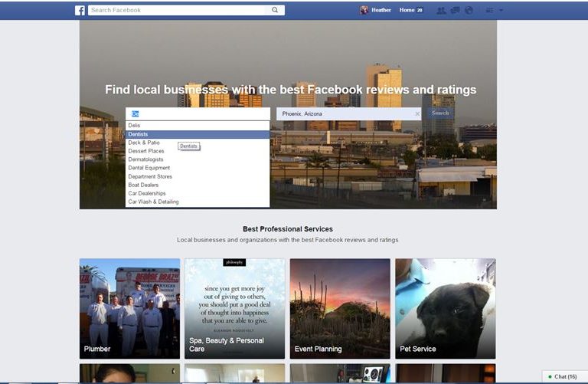Open the Pet Service tile

pos(446,309)
